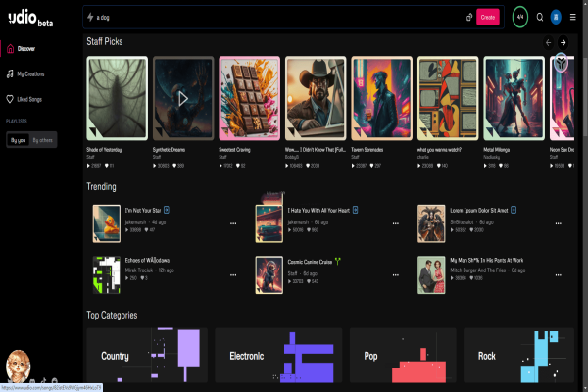
Task: Open options for Cosmic Canine Cruise
Action: coord(395,275)
